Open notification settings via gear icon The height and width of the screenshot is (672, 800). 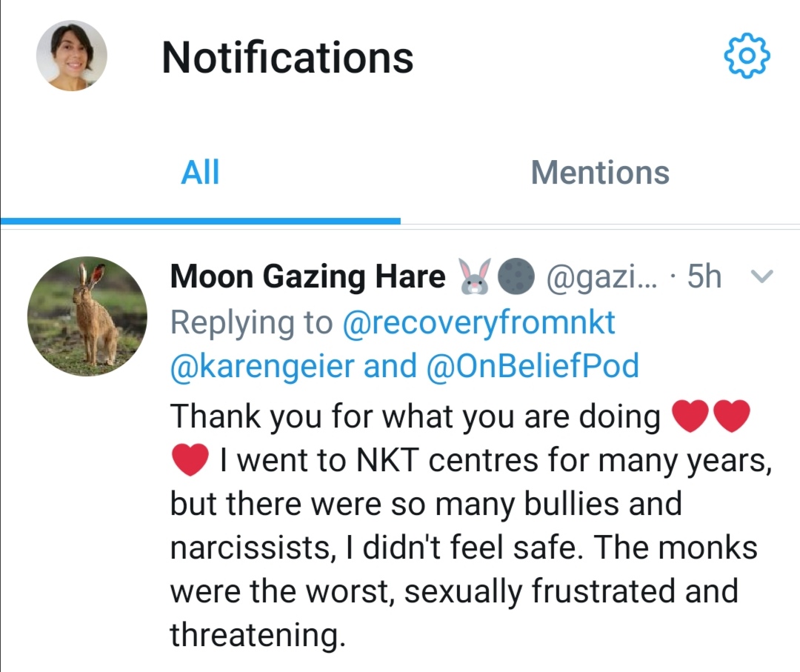pos(746,56)
